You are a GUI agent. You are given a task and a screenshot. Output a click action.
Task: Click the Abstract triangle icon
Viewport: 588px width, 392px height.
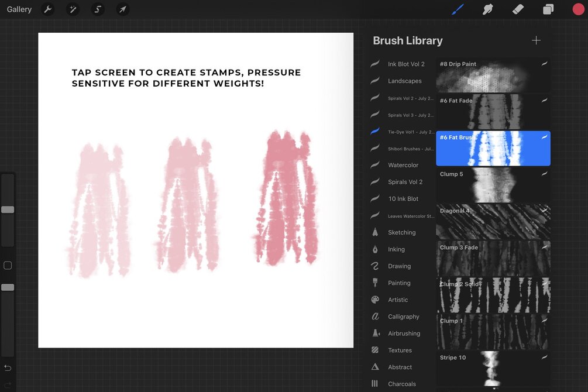(375, 367)
